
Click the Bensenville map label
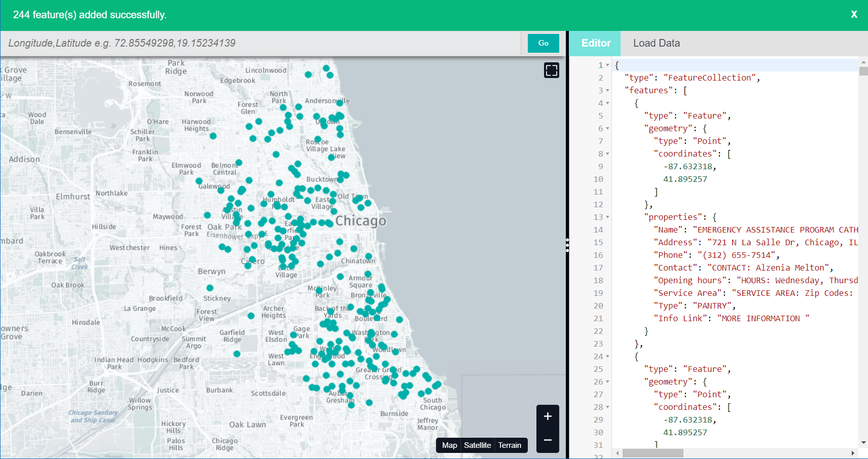tap(73, 132)
